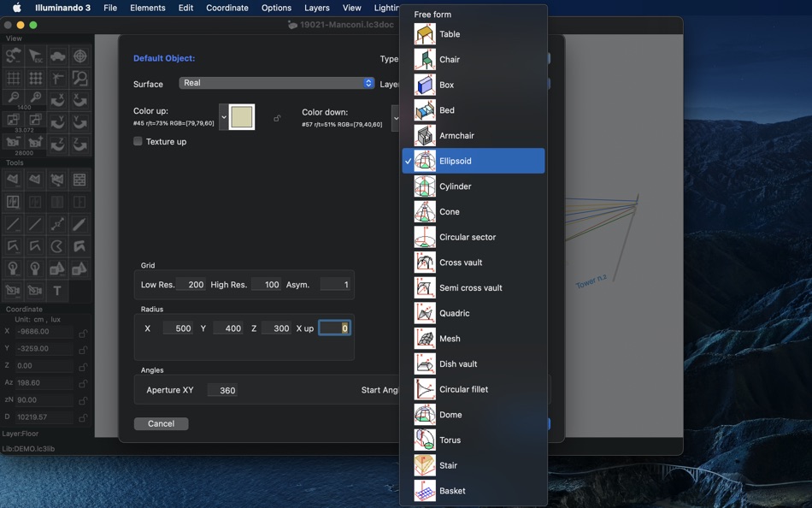The image size is (812, 508).
Task: Select the checked Ellipsoid entry
Action: click(474, 162)
